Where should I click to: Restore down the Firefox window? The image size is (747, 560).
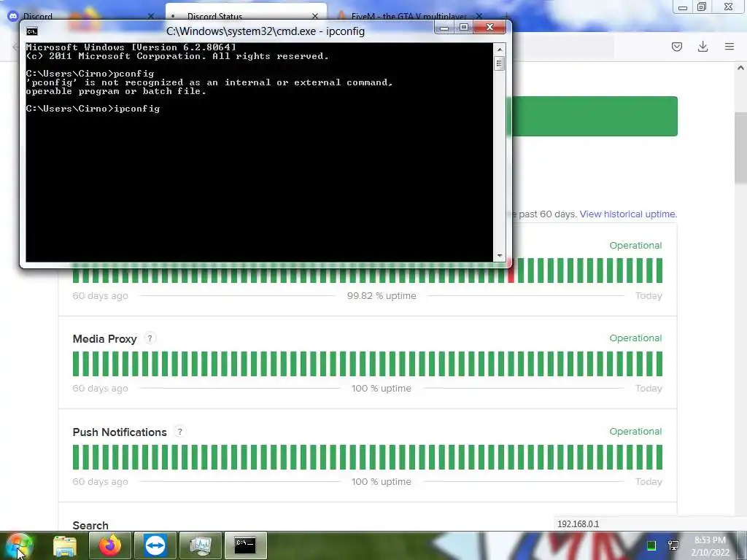pyautogui.click(x=702, y=7)
